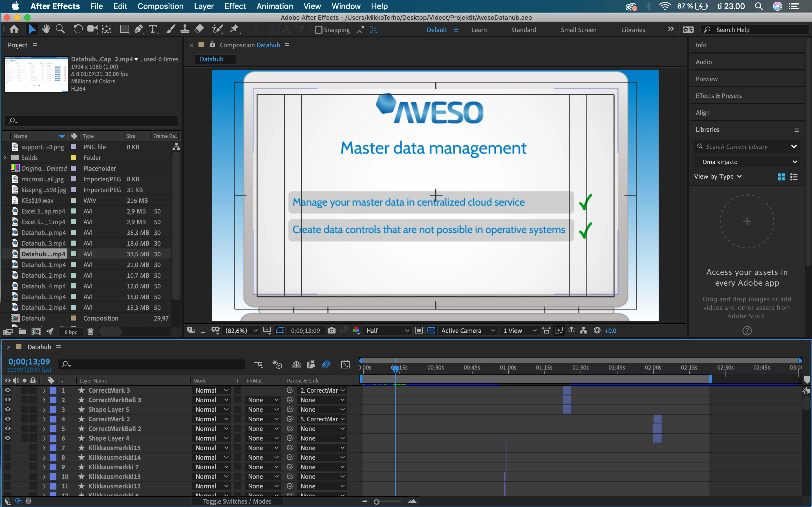
Task: Open the Effects & Presets panel
Action: click(718, 96)
